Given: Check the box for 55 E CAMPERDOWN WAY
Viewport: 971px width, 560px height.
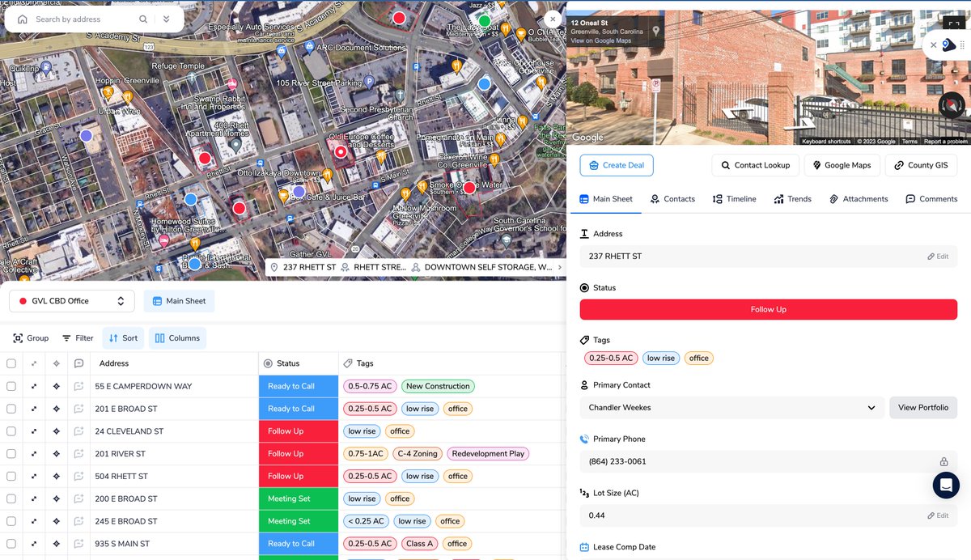Looking at the screenshot, I should coord(11,386).
